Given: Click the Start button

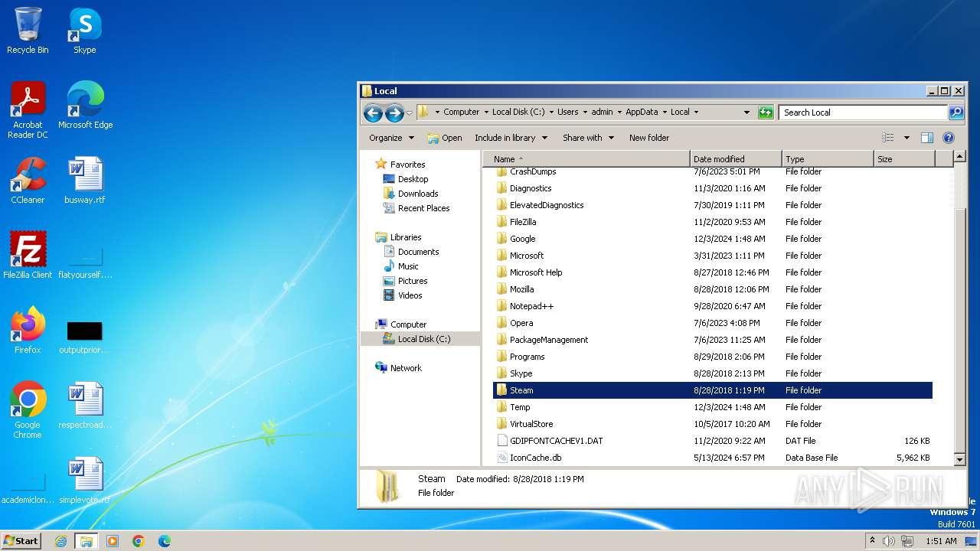Looking at the screenshot, I should click(21, 541).
